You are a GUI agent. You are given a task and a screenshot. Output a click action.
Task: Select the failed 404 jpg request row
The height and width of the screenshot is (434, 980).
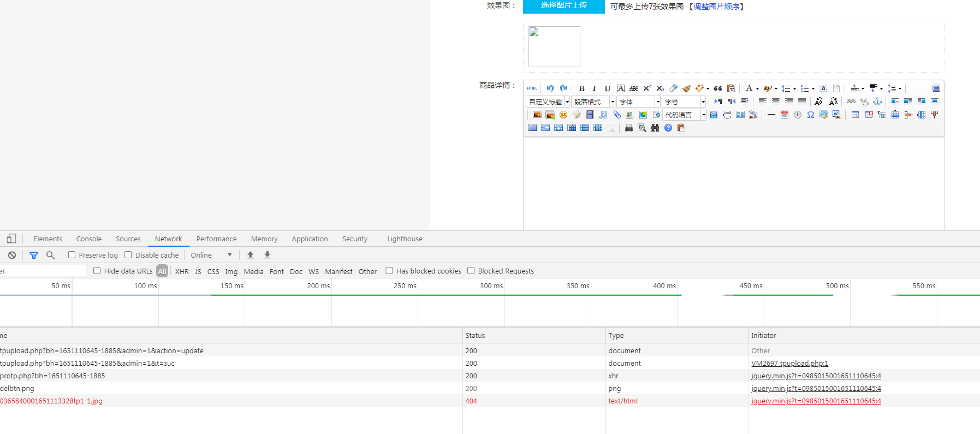click(490, 401)
